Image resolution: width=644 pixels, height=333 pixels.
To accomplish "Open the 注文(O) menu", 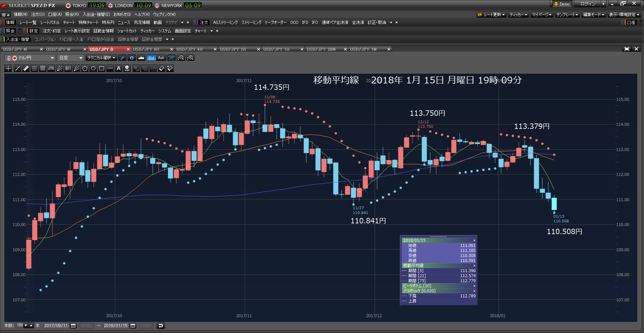I will coord(38,14).
